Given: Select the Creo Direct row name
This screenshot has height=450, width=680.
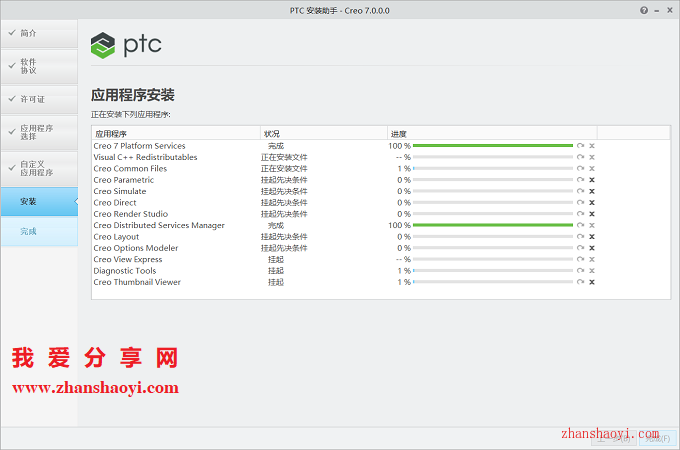Looking at the screenshot, I should tap(115, 202).
